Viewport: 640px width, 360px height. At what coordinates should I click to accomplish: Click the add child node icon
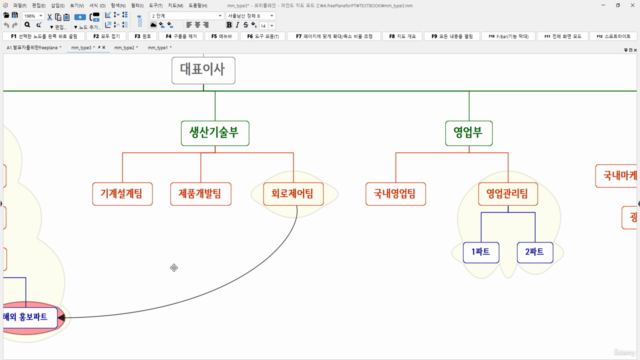click(x=95, y=17)
